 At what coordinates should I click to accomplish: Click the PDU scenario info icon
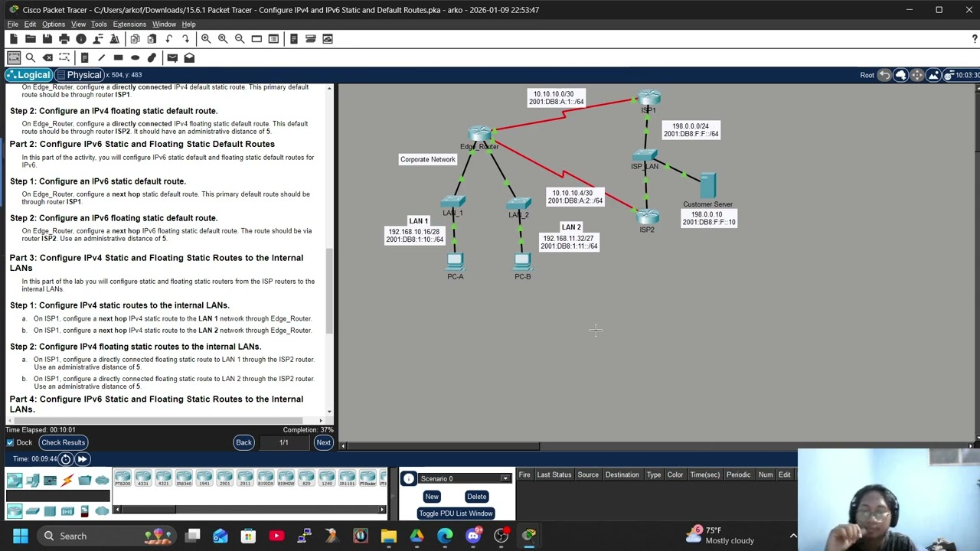[x=409, y=479]
